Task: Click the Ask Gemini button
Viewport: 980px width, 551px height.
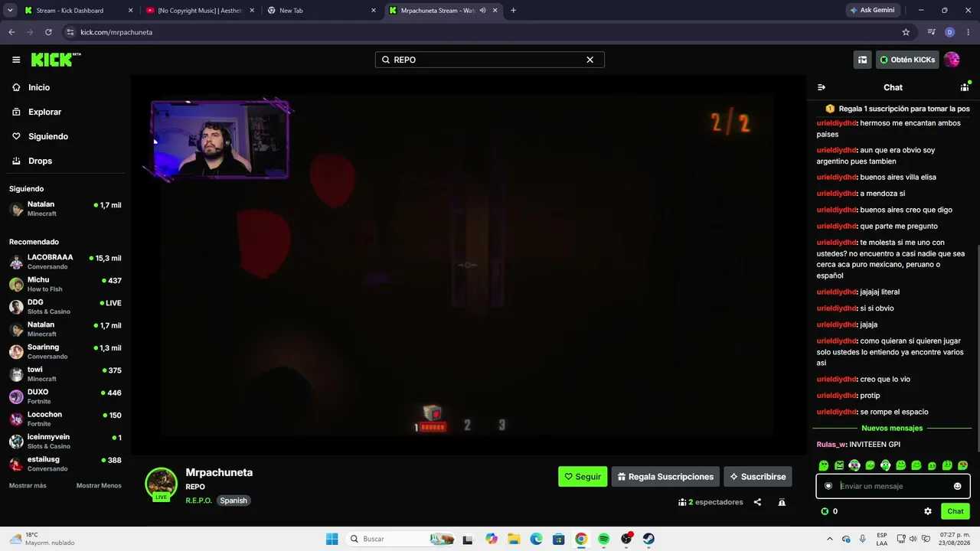Action: 871,11
